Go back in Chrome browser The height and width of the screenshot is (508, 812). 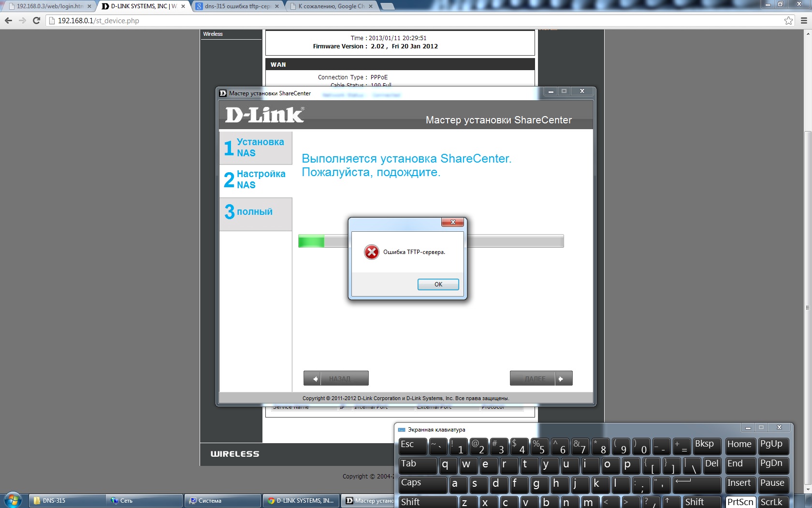click(x=8, y=20)
